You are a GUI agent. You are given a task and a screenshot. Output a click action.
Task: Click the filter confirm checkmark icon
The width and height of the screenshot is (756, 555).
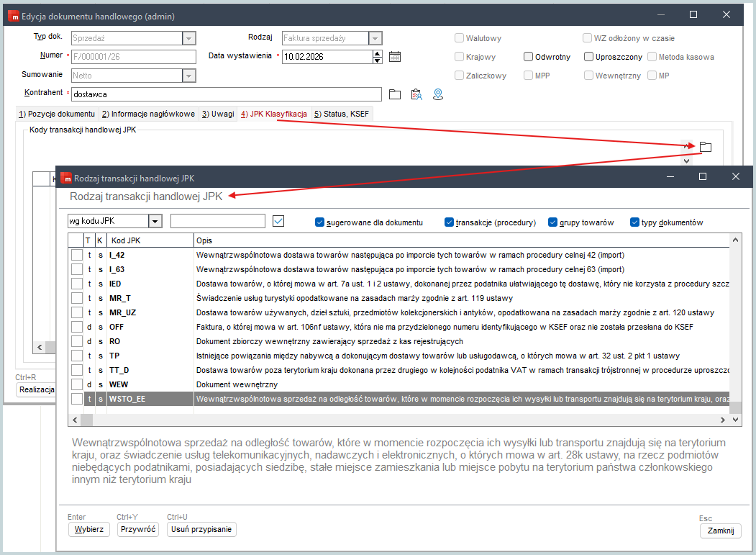pos(279,222)
